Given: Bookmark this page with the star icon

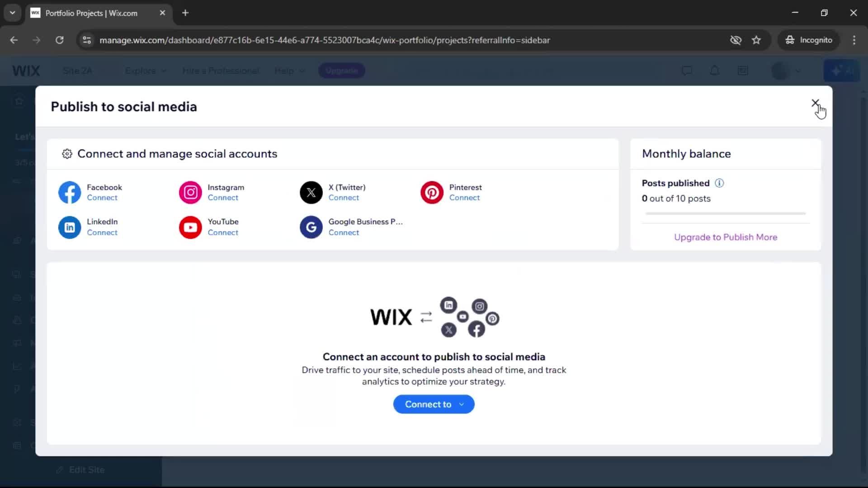Looking at the screenshot, I should [756, 40].
